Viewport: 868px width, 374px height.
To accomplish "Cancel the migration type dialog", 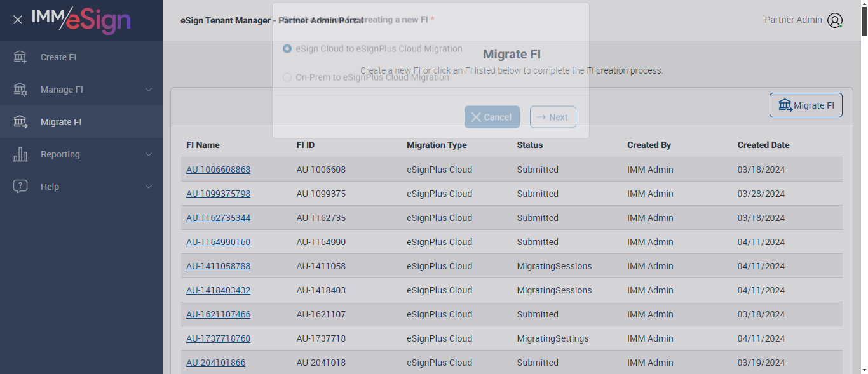I will pyautogui.click(x=492, y=117).
